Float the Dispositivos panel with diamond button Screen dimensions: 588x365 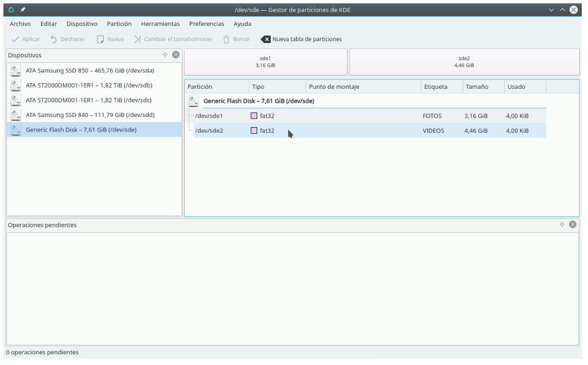[165, 55]
